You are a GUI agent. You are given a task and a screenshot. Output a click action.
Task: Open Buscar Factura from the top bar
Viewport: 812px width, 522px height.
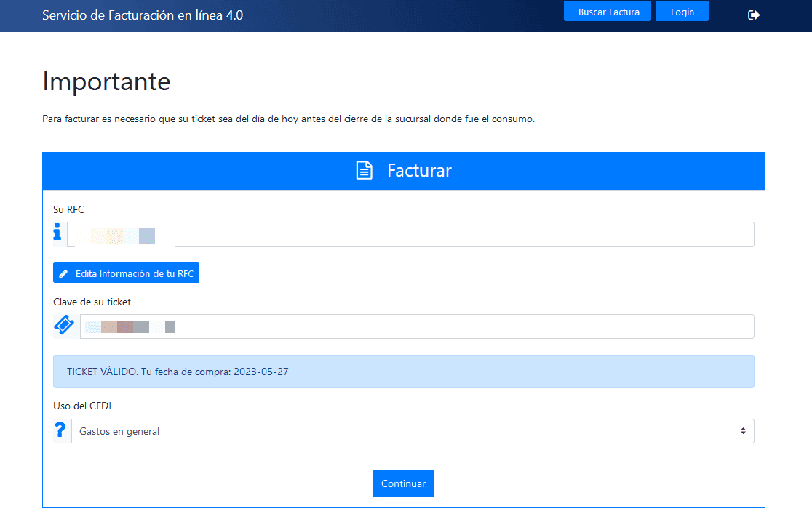point(608,12)
